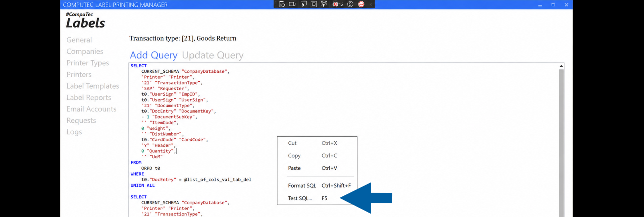Close the Label Printing Manager window
The width and height of the screenshot is (644, 217).
(x=566, y=5)
